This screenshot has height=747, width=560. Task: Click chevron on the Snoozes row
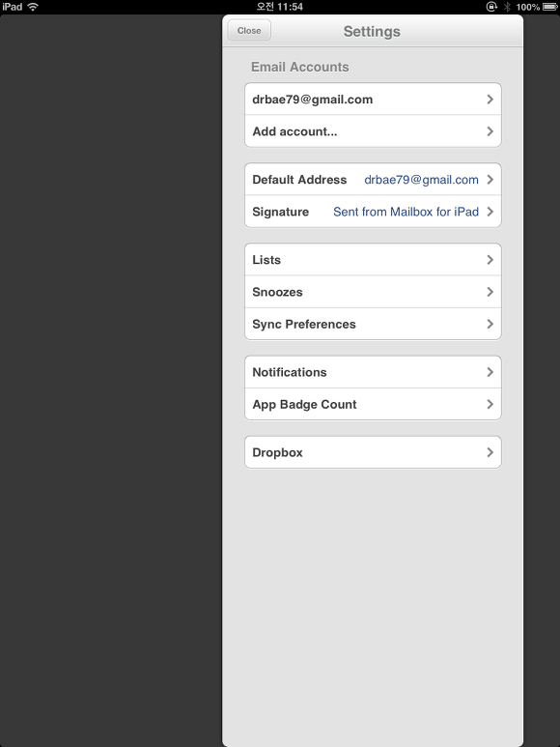point(490,292)
